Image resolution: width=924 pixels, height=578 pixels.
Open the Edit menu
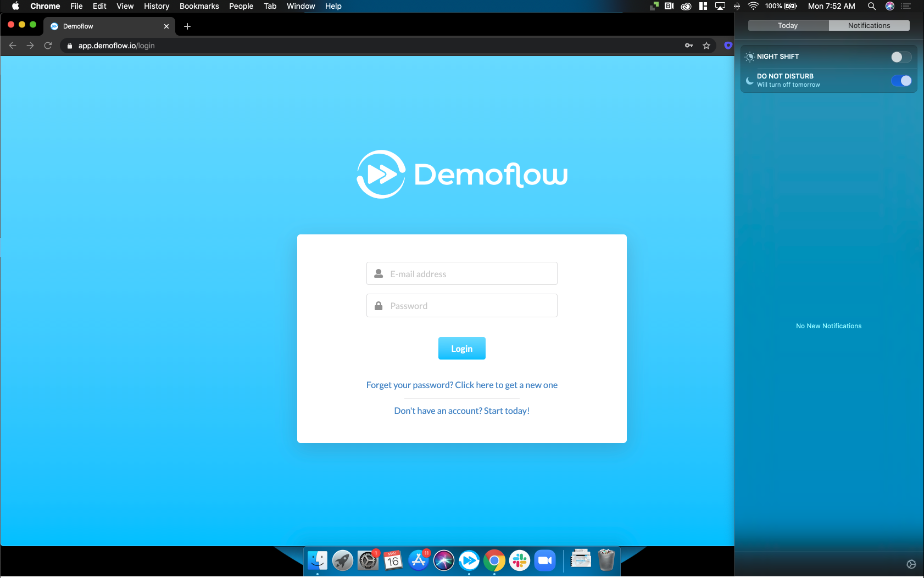[99, 6]
